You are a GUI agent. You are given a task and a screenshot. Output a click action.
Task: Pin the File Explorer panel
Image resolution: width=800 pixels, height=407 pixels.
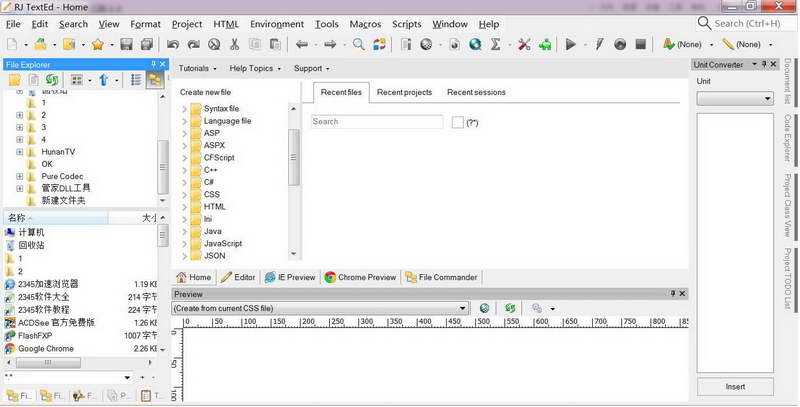tap(153, 64)
